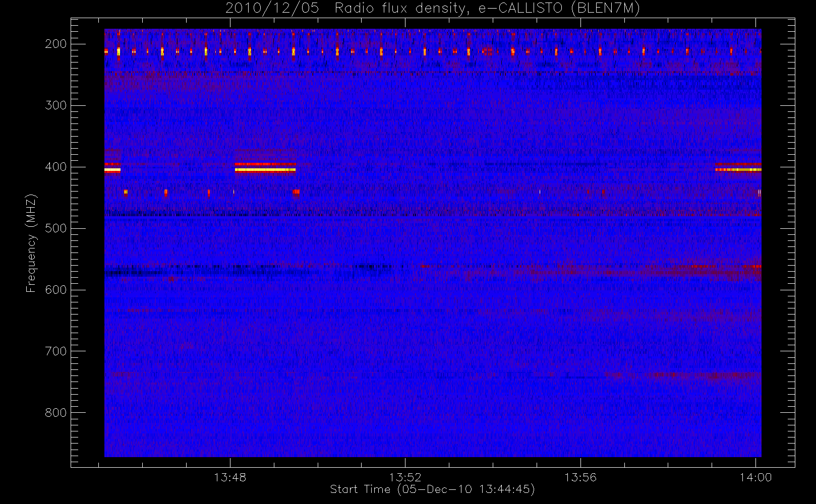Click the plot title mentioning e-CALLISTO (BLEN7M)
The width and height of the screenshot is (816, 504).
pyautogui.click(x=433, y=9)
